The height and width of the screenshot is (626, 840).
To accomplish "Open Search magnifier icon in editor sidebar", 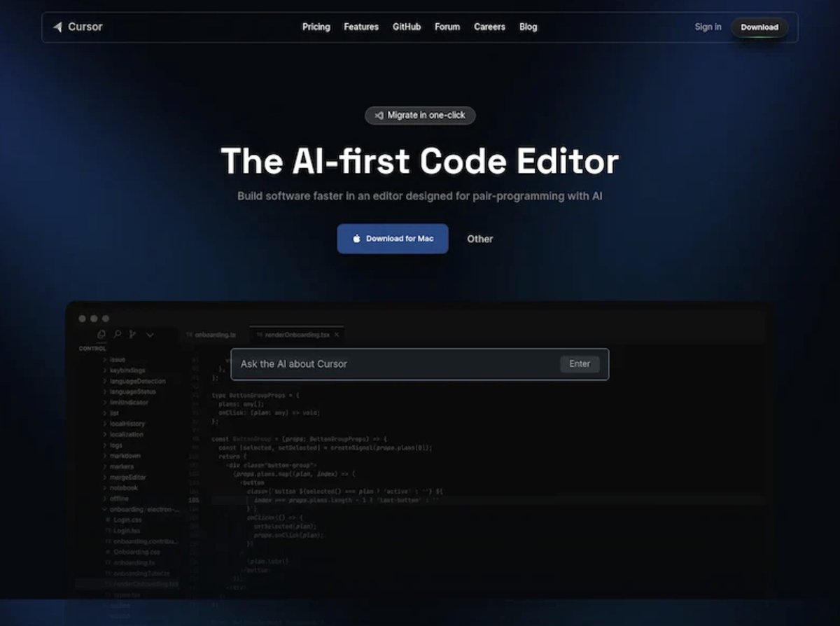I will coord(118,335).
